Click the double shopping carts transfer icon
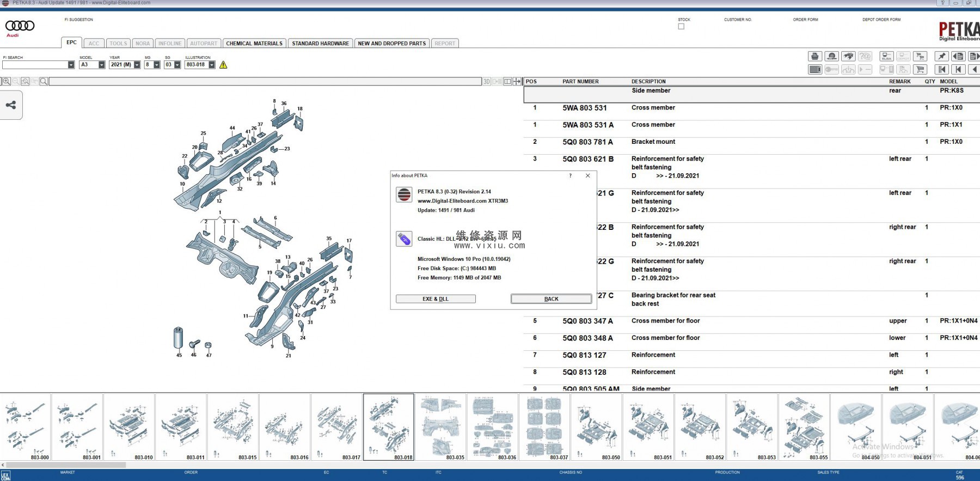This screenshot has width=980, height=481. coord(920,56)
